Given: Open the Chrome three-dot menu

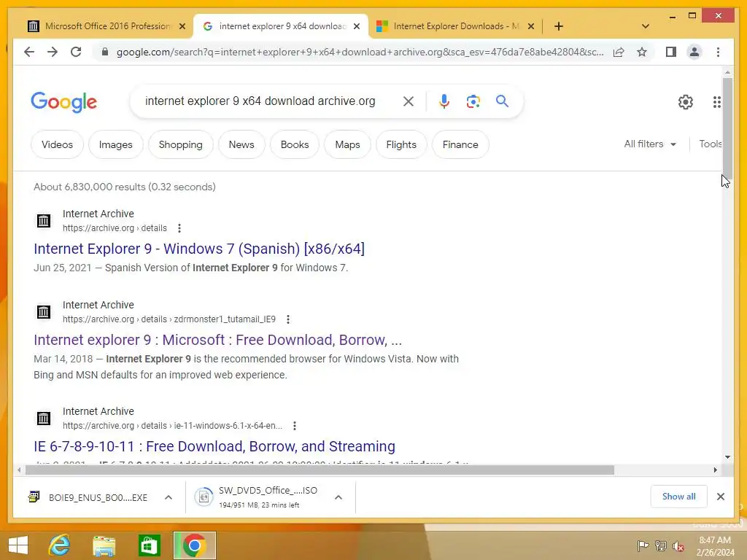Looking at the screenshot, I should [718, 52].
